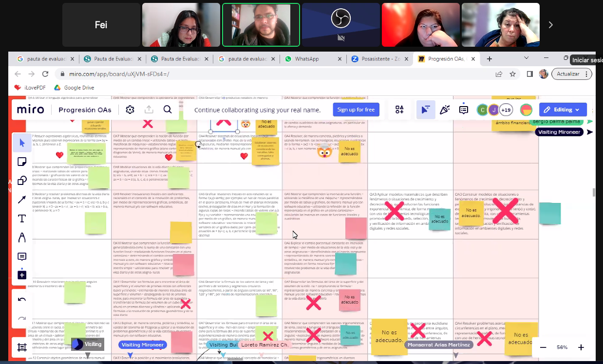Click the Loreto Ramírez Ch. cursor label
This screenshot has width=603, height=364.
point(264,345)
